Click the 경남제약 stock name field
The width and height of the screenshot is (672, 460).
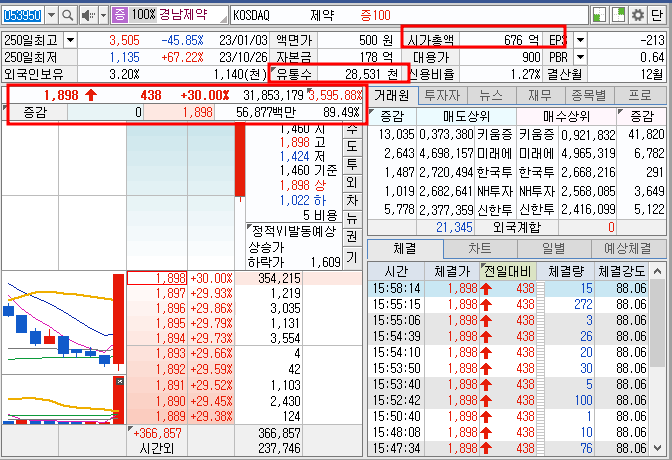point(183,15)
